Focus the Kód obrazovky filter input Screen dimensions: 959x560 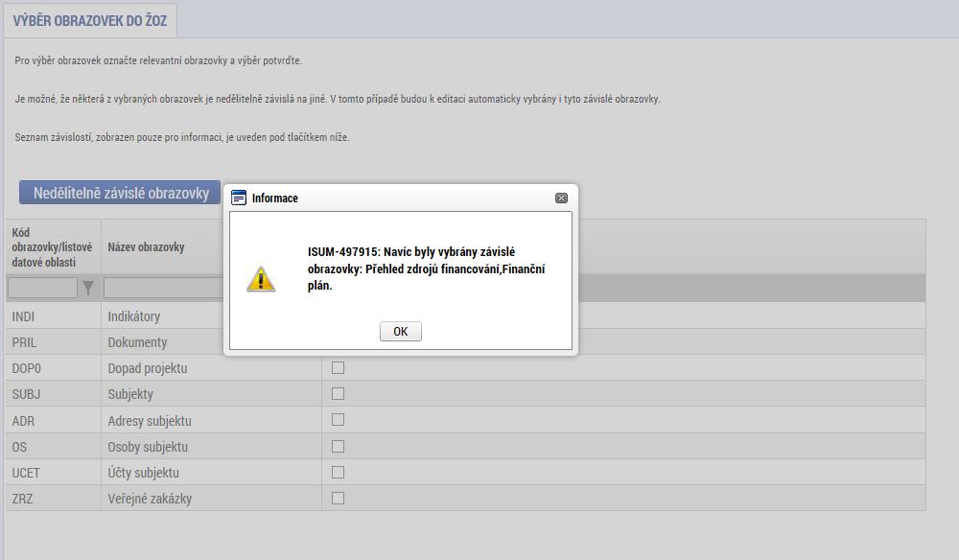pos(42,288)
